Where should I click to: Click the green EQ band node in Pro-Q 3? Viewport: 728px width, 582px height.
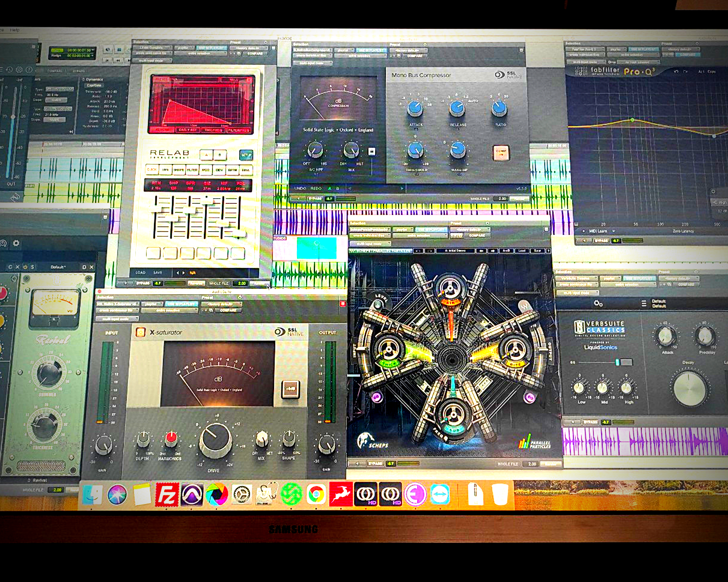click(x=633, y=120)
